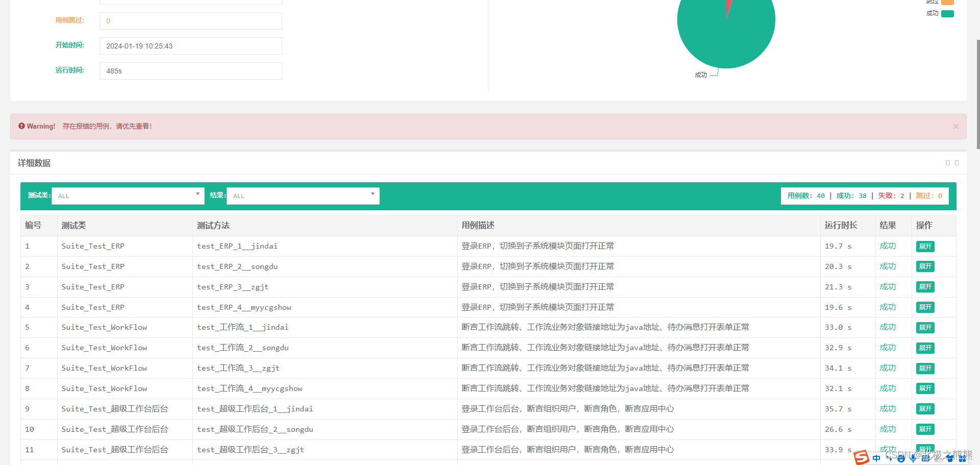This screenshot has width=980, height=465.
Task: Toggle punctuation mode on the Sogou bar
Action: pos(889,458)
